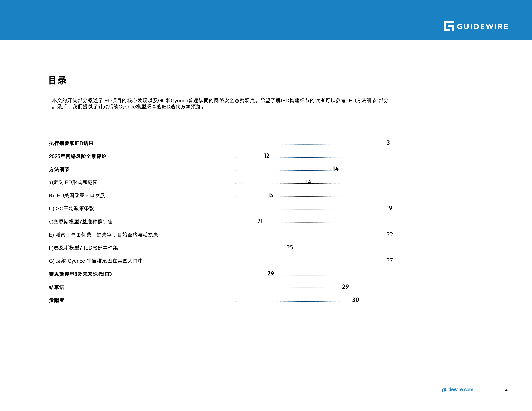Open the guidewire.com link

(x=458, y=390)
